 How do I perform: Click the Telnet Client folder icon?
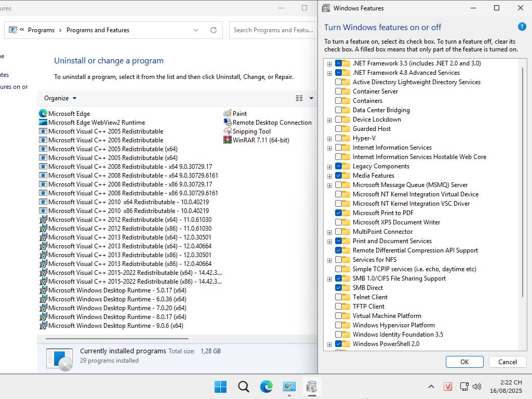point(346,297)
